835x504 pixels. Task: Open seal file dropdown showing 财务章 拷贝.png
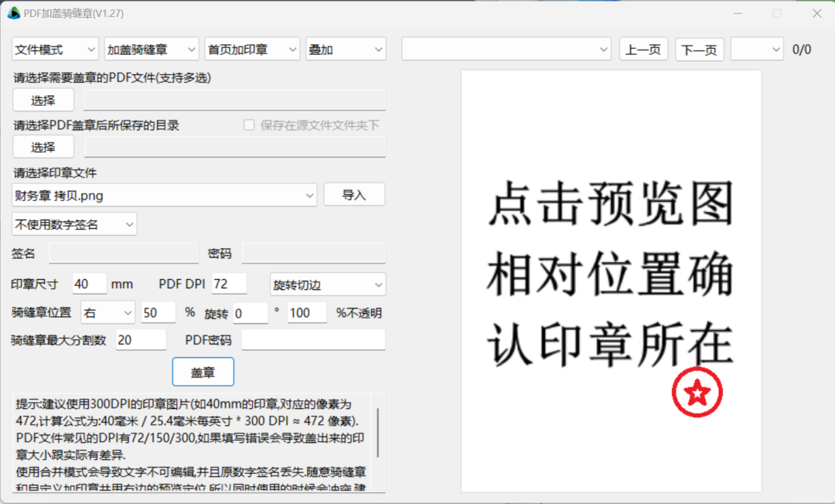165,195
